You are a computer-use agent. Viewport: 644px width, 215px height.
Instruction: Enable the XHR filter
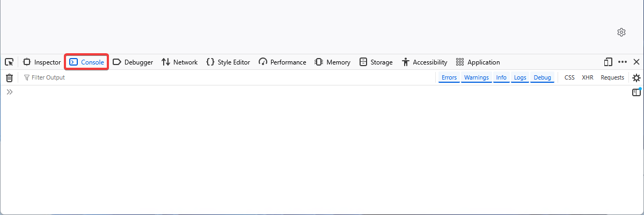tap(588, 77)
